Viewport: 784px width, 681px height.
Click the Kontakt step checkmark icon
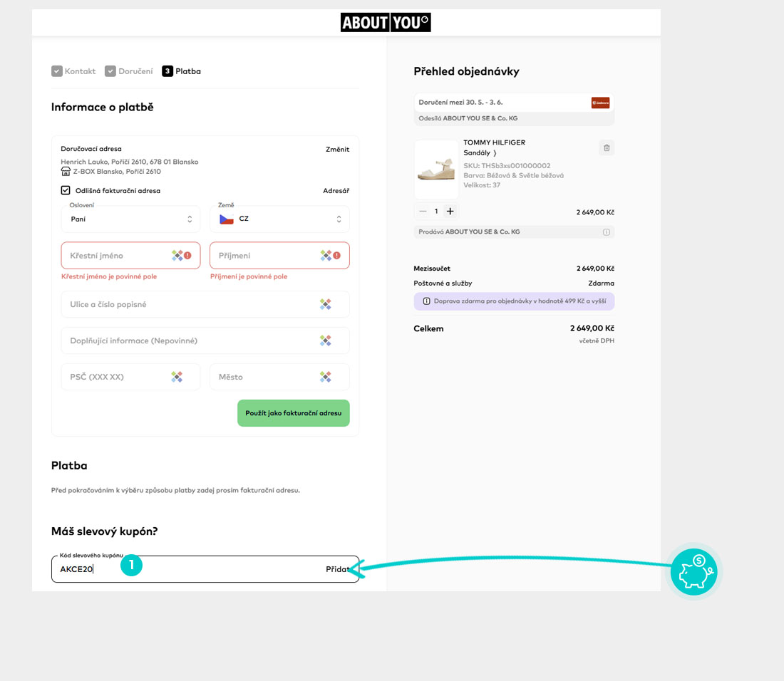[x=57, y=71]
